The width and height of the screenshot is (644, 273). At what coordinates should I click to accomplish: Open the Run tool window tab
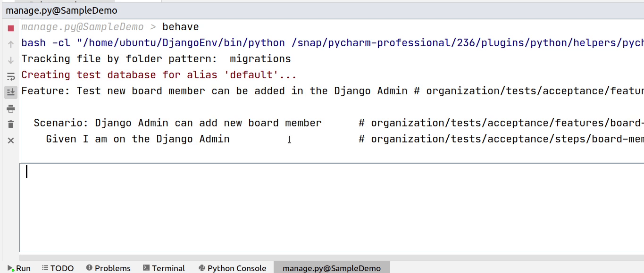19,268
